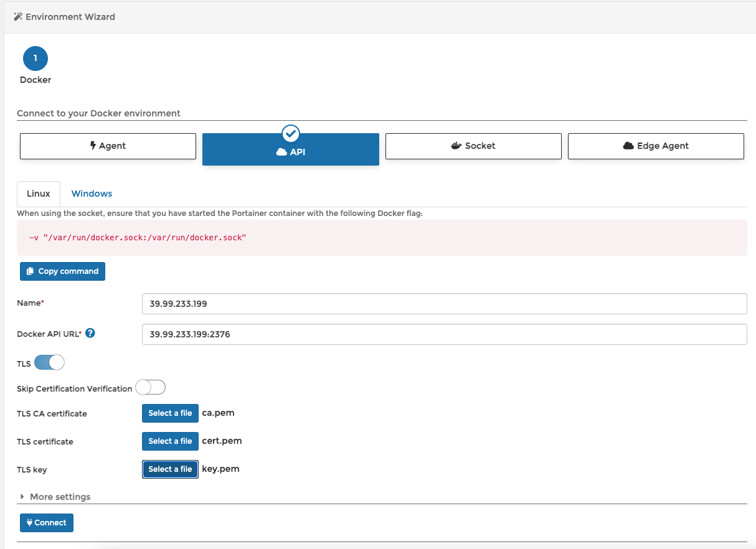Image resolution: width=756 pixels, height=549 pixels.
Task: Click the Name input field
Action: [x=444, y=304]
